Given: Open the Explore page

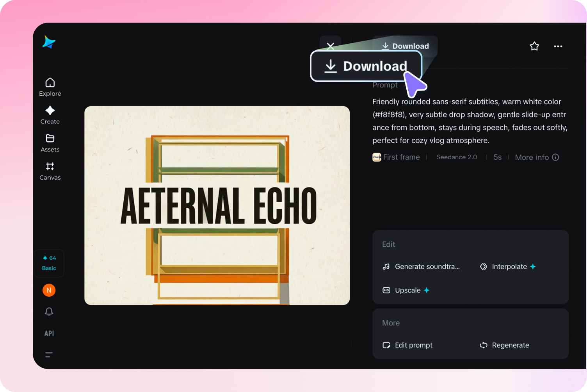Looking at the screenshot, I should coord(50,87).
